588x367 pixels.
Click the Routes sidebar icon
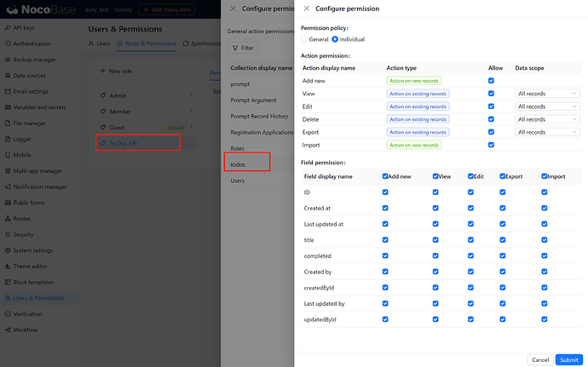(x=8, y=219)
